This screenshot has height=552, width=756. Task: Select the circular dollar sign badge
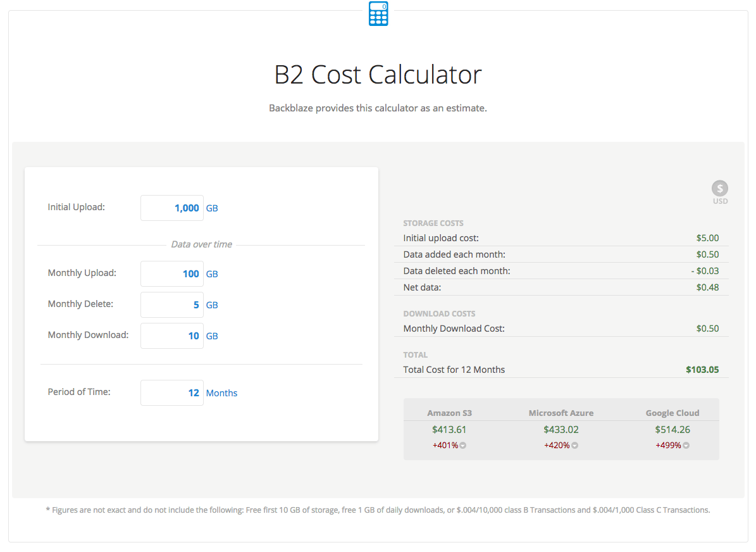(x=719, y=188)
